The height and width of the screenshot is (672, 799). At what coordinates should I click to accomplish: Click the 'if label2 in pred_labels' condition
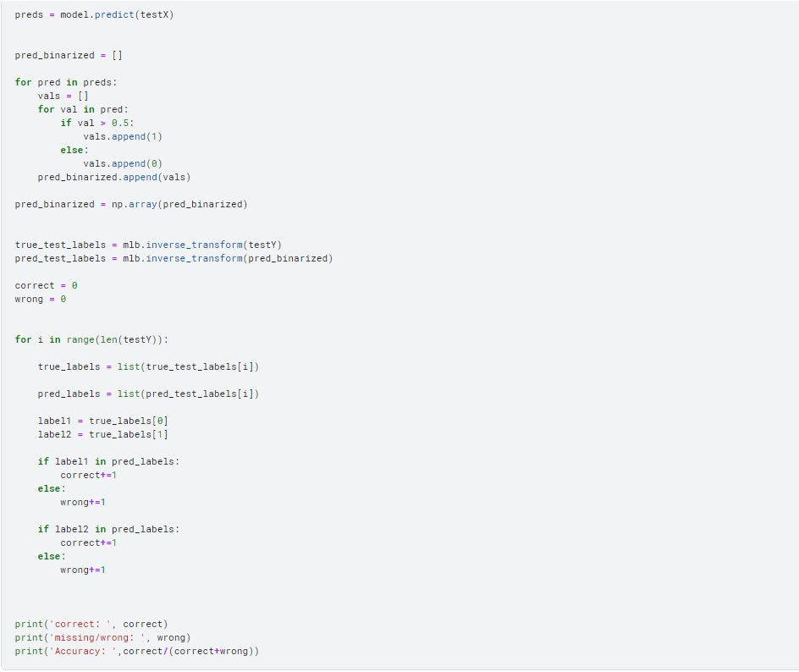tap(108, 529)
